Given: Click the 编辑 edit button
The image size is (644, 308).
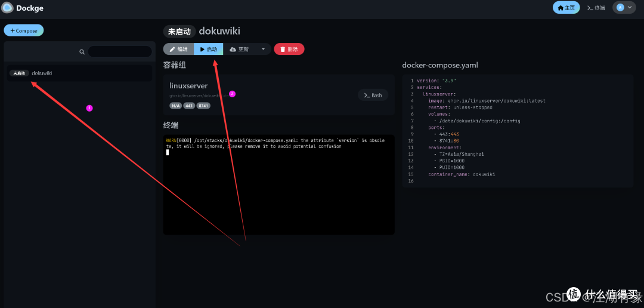Looking at the screenshot, I should 179,49.
